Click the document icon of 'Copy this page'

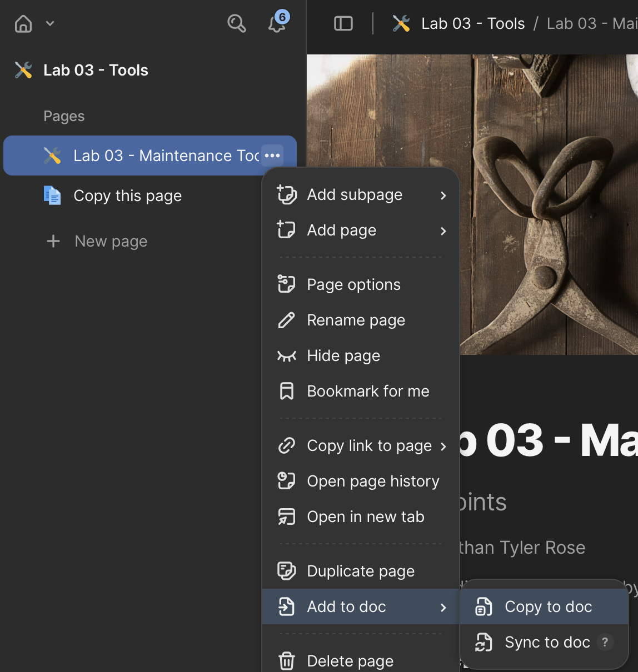point(52,195)
